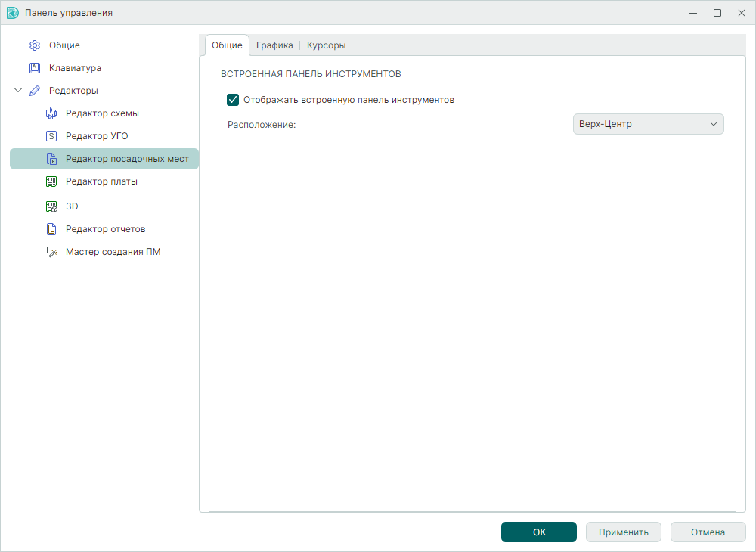Uncheck Отображать встроенную панель инструментов
This screenshot has width=756, height=552.
[x=233, y=100]
